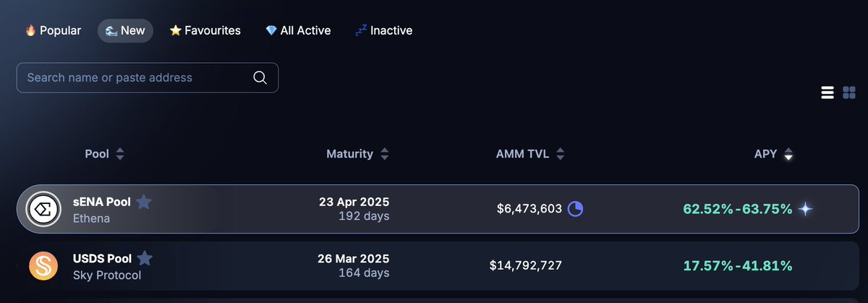This screenshot has height=303, width=868.
Task: Favourite the USDS Pool with star
Action: (x=145, y=258)
